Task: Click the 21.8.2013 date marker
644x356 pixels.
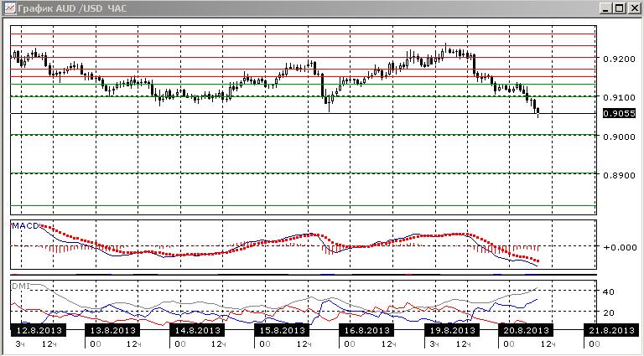Action: [x=611, y=330]
